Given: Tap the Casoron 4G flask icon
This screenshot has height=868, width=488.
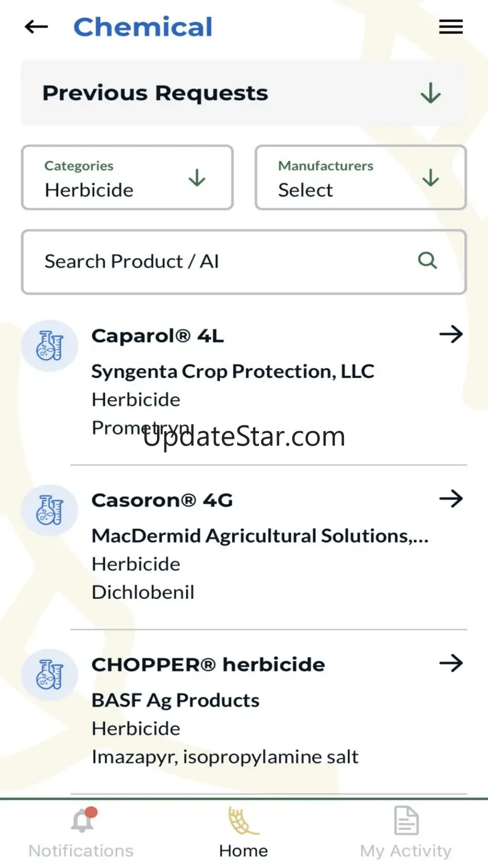Looking at the screenshot, I should (49, 511).
